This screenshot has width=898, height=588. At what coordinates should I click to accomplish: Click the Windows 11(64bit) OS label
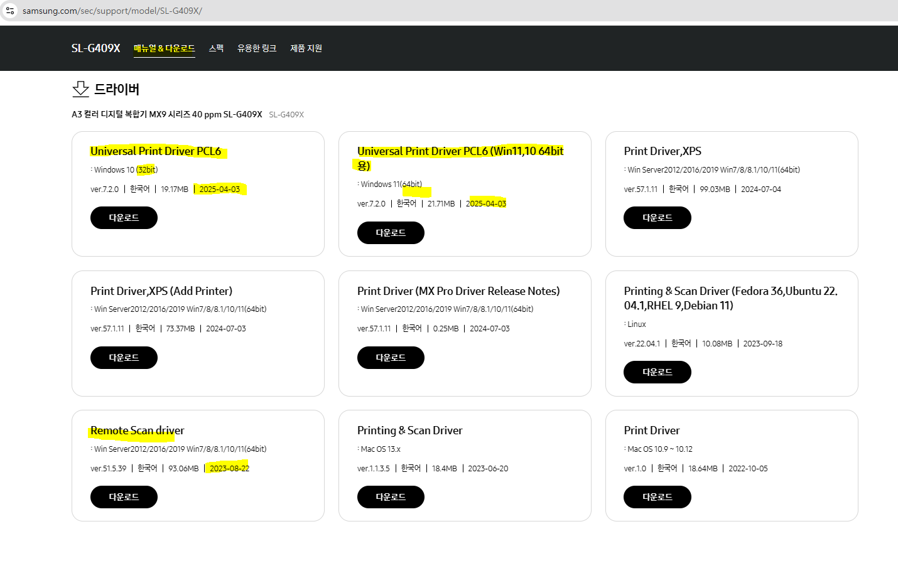tap(391, 184)
